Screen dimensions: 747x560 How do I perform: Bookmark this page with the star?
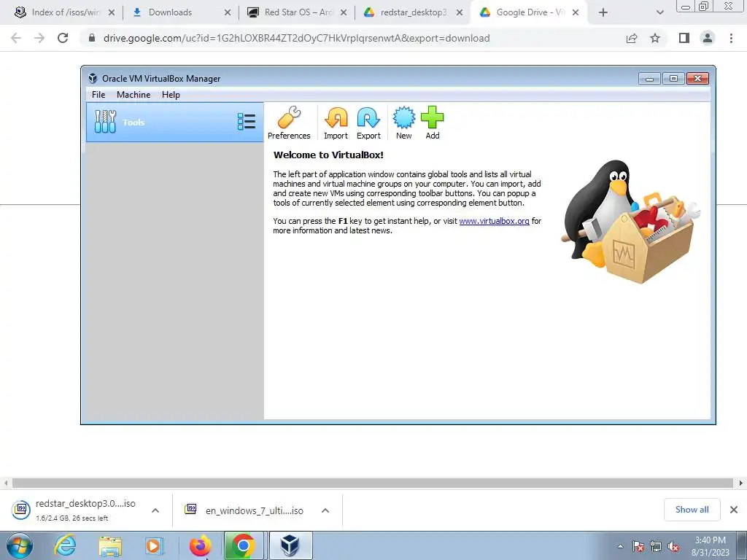655,38
